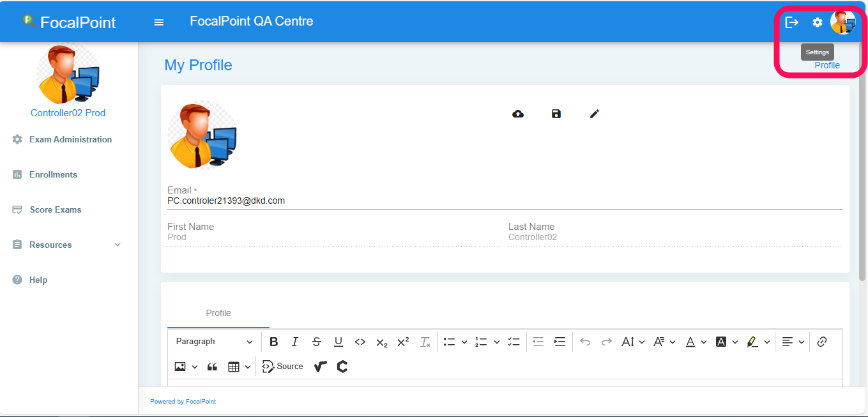The image size is (868, 417).
Task: Insert a block quote
Action: click(x=213, y=367)
